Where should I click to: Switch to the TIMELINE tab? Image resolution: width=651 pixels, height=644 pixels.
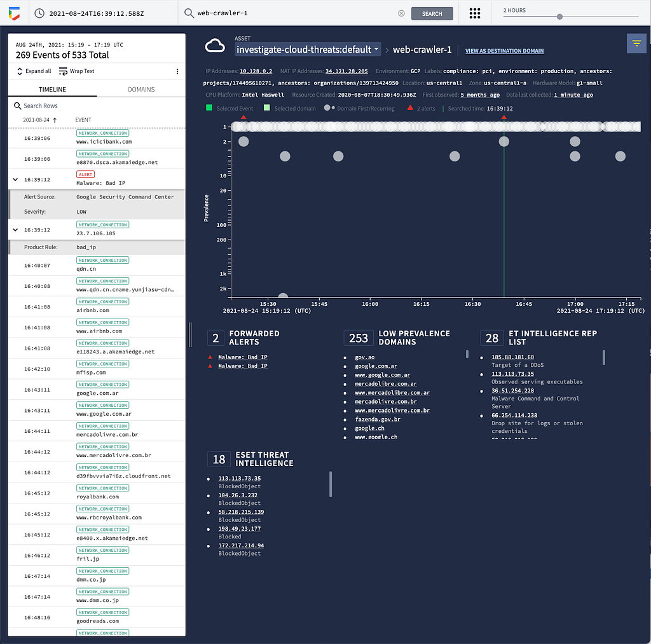click(x=52, y=89)
